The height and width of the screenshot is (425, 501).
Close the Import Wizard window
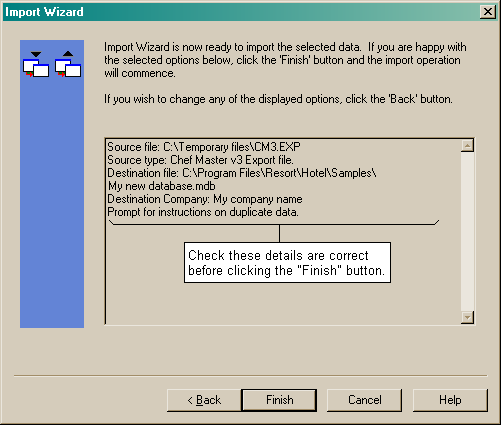487,12
